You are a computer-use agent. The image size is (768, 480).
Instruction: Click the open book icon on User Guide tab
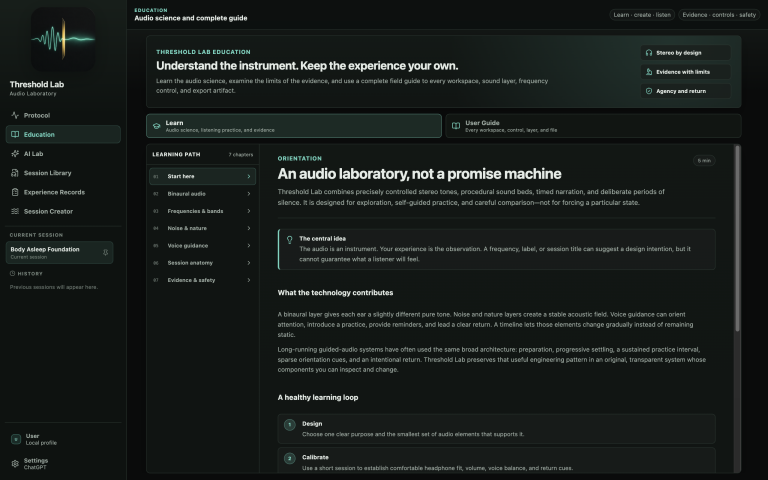tap(456, 126)
